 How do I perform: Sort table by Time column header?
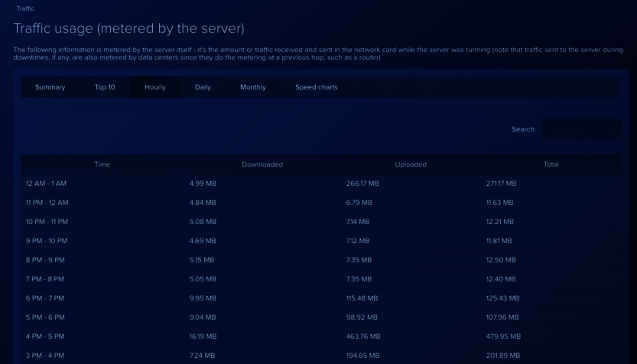(102, 164)
